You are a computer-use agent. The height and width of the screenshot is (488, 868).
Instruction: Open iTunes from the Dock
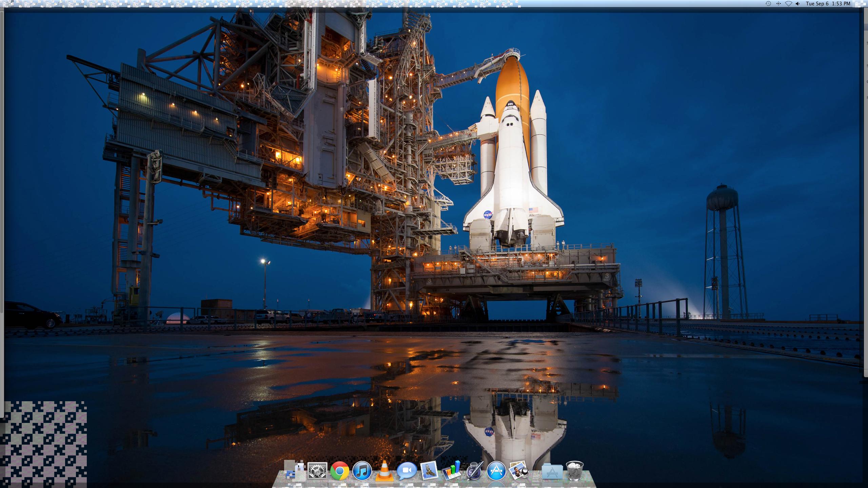(x=362, y=471)
